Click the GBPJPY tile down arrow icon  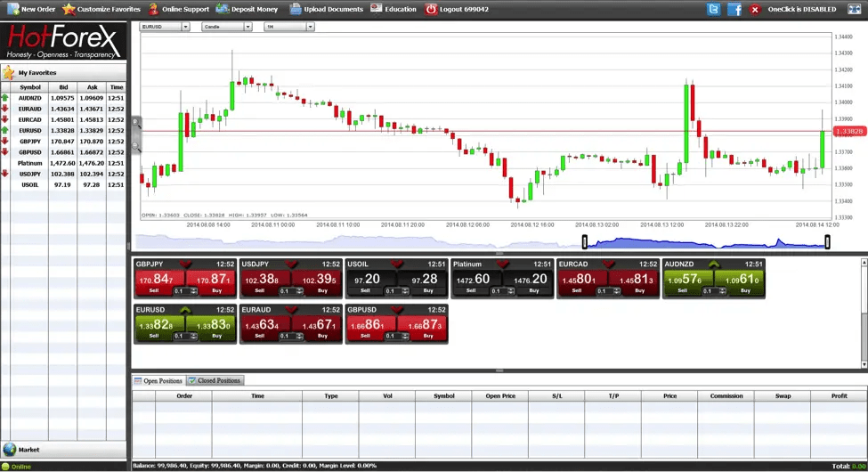(x=185, y=264)
